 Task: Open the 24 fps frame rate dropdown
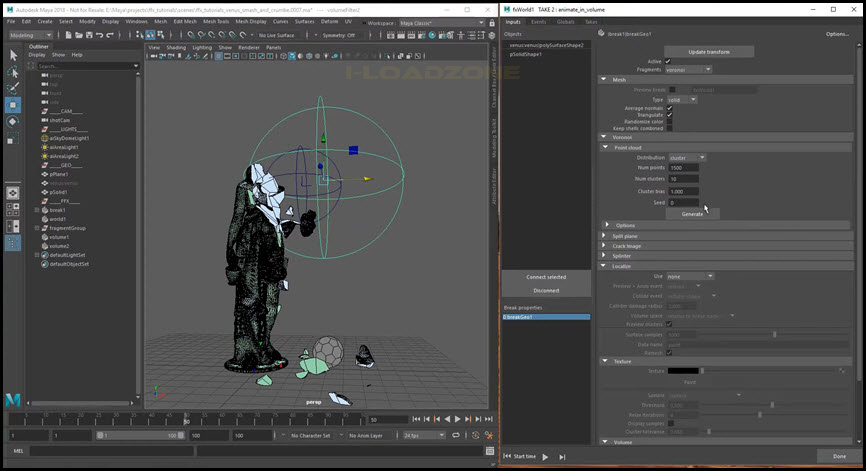click(424, 435)
